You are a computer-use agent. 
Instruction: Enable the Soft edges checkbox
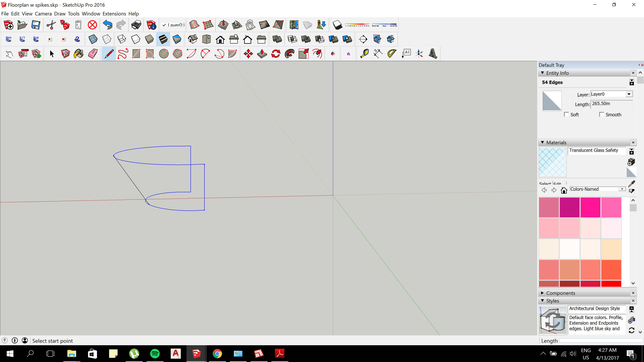(567, 114)
